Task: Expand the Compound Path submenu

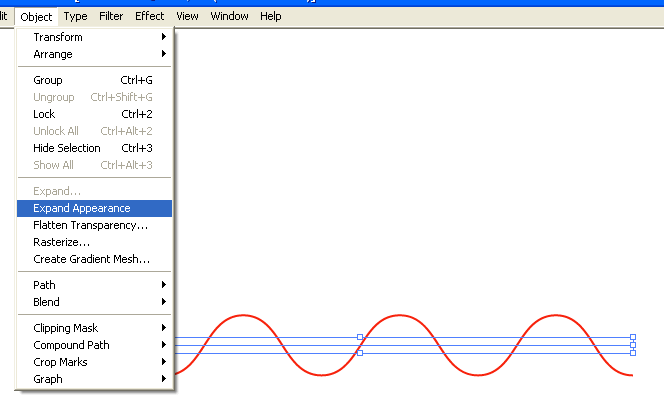Action: click(71, 345)
